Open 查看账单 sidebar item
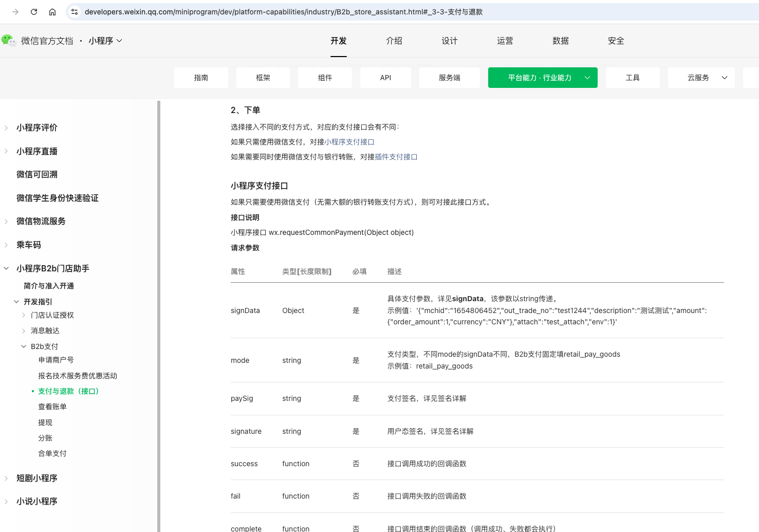Viewport: 759px width, 532px height. click(x=52, y=407)
